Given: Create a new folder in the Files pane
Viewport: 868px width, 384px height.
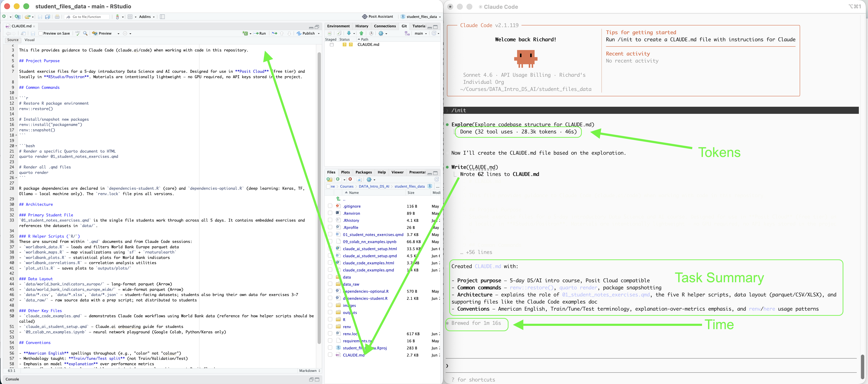Looking at the screenshot, I should click(329, 179).
